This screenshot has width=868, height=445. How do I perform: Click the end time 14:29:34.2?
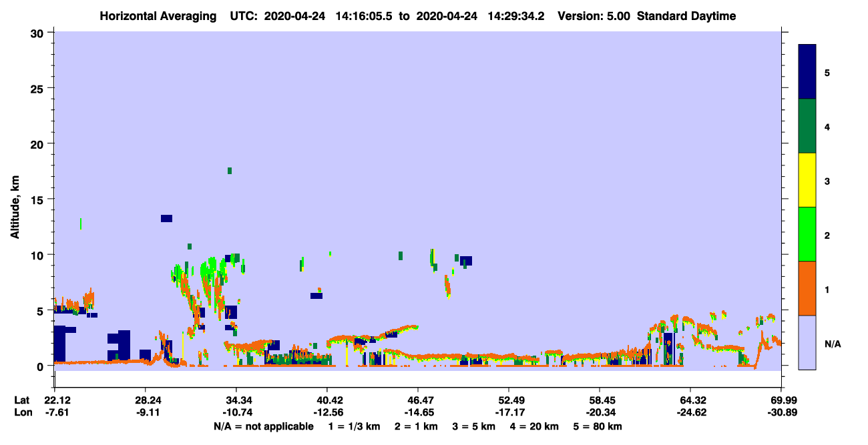click(516, 16)
